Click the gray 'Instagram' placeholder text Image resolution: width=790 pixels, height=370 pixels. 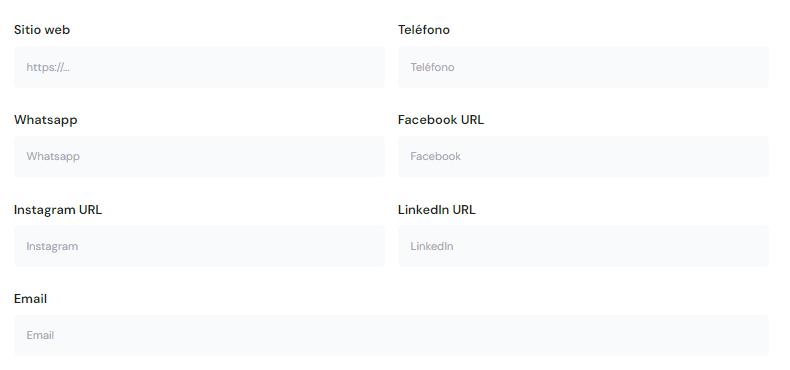coord(52,246)
